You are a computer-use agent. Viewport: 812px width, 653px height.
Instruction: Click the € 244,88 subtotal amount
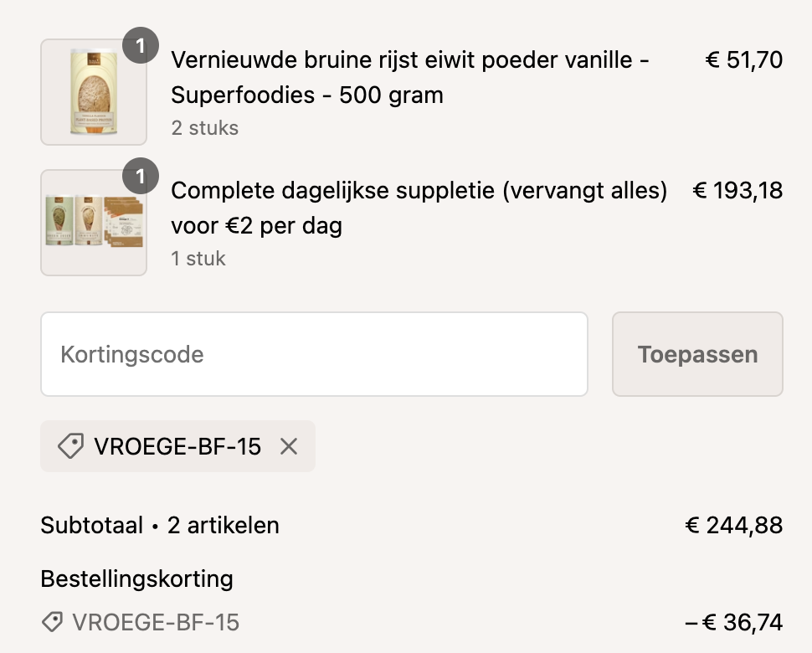click(733, 526)
